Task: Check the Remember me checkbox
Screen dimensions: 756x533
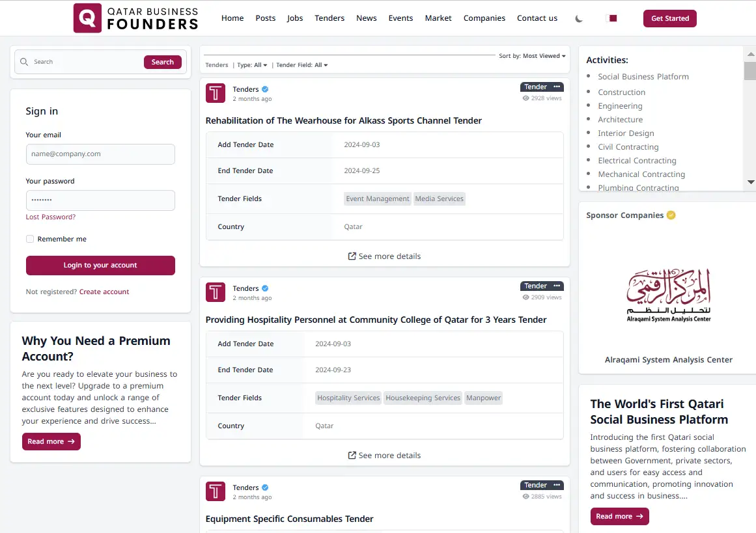Action: (x=30, y=239)
